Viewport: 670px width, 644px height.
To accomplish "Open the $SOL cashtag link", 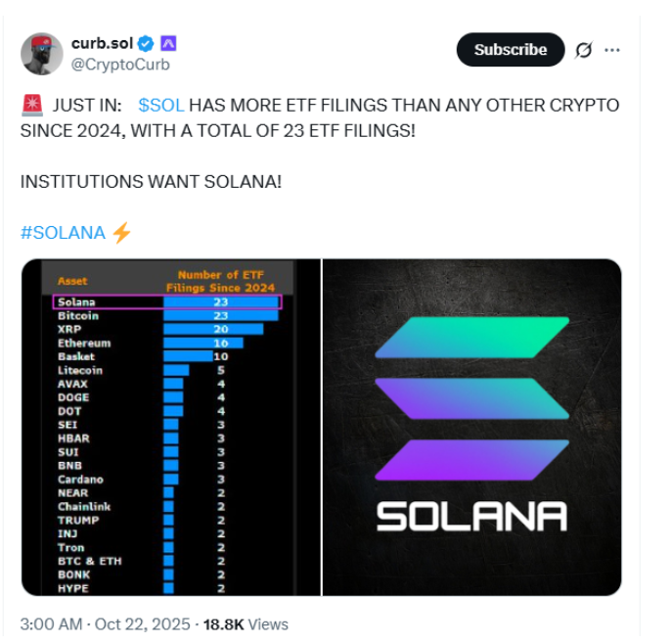I will (160, 105).
